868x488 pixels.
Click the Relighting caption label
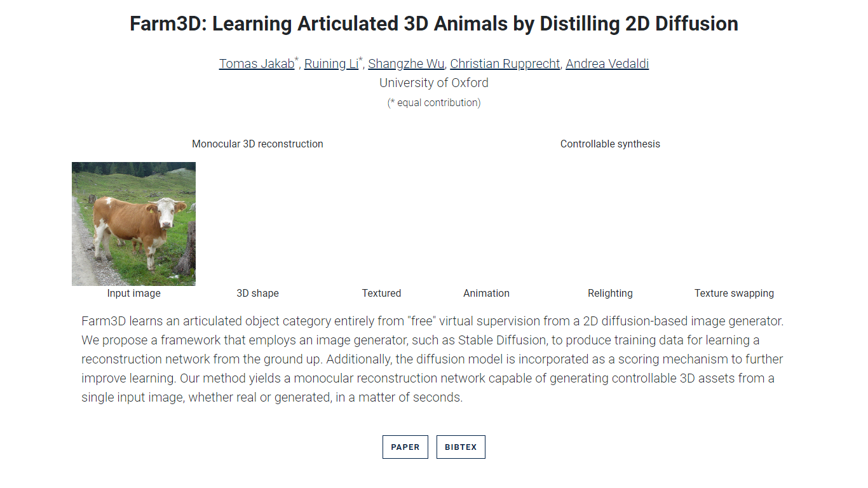coord(610,294)
